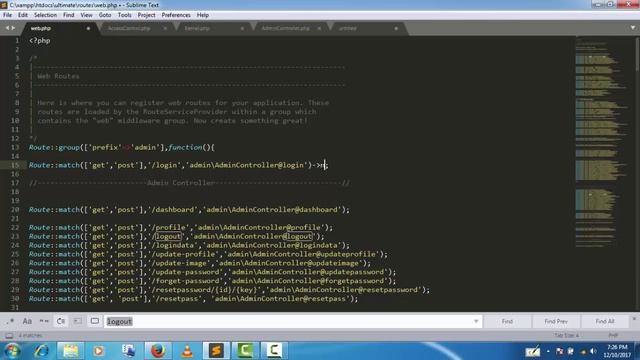Screen dimensions: 640x360
Task: Toggle highlight matches option
Action: click(95, 321)
